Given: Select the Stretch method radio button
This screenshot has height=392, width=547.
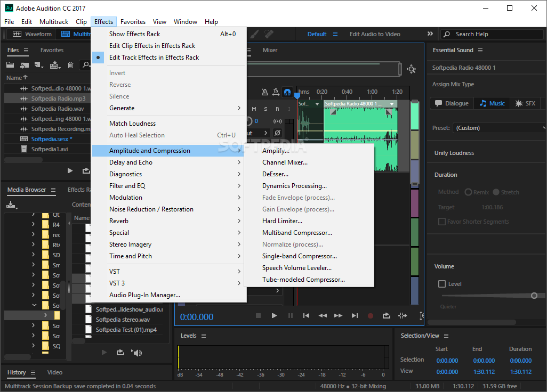Looking at the screenshot, I should coord(496,192).
